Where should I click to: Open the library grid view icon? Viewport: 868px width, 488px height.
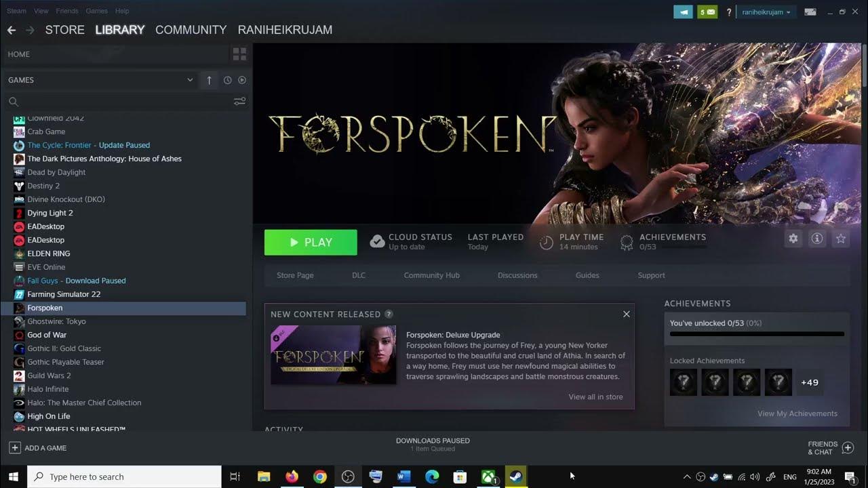239,54
